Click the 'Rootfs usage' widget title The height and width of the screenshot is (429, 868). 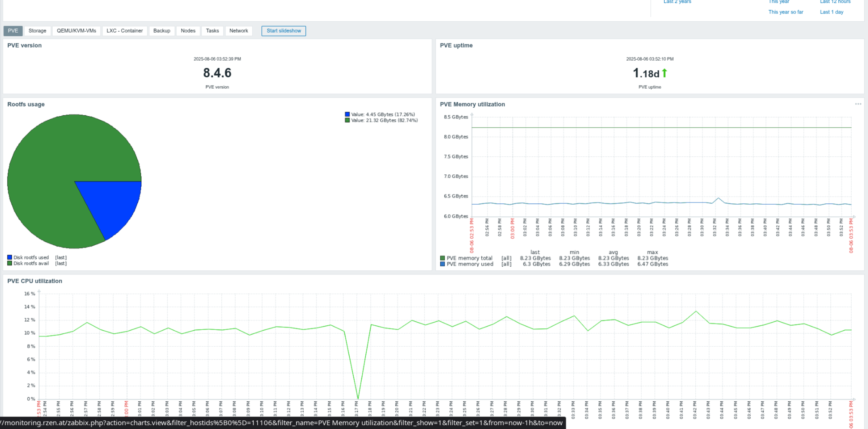click(26, 104)
